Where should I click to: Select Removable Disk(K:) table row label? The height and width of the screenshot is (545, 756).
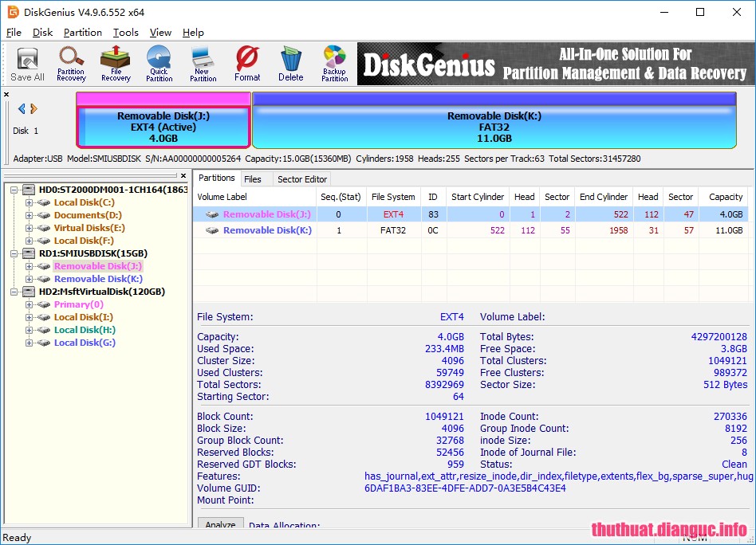pos(267,230)
